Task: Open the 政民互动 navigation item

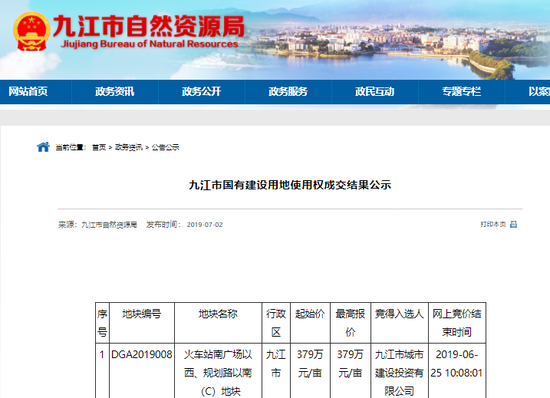Action: click(375, 92)
